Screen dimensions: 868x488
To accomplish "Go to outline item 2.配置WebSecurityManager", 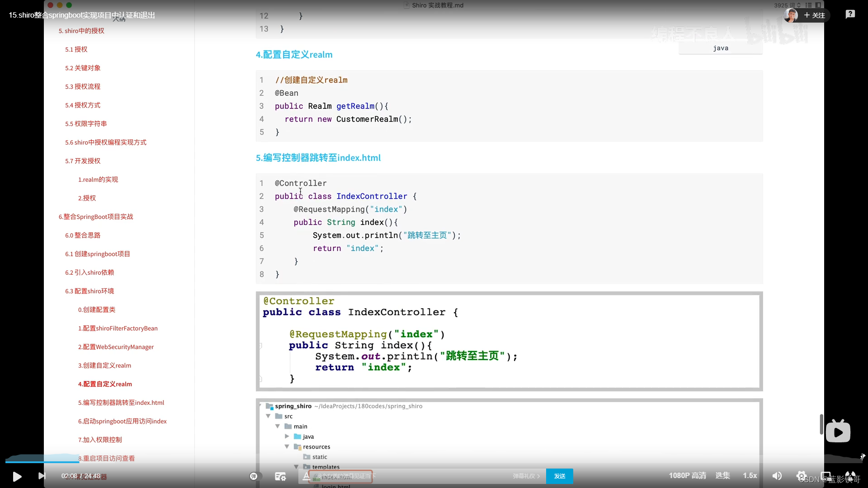I will click(x=116, y=347).
